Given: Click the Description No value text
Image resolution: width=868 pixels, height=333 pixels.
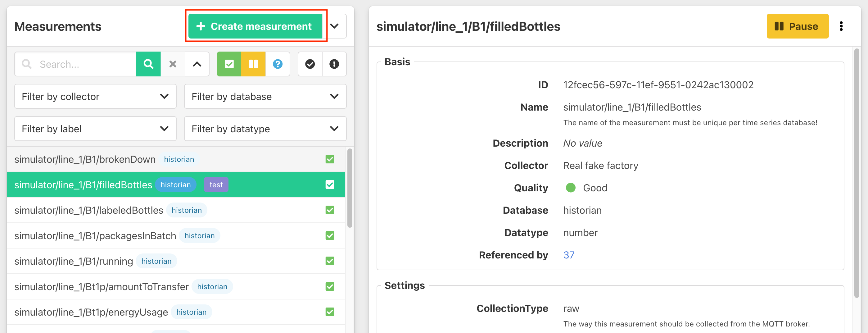Looking at the screenshot, I should tap(583, 143).
